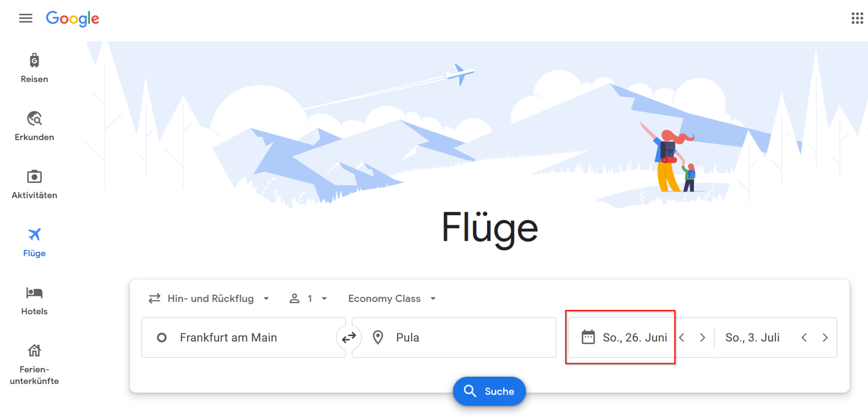868x417 pixels.
Task: Expand Economy Class cabin dropdown
Action: coord(392,299)
